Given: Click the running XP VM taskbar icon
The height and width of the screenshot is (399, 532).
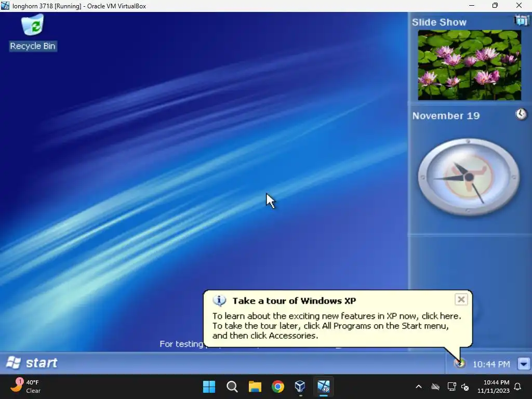Looking at the screenshot, I should coord(323,387).
